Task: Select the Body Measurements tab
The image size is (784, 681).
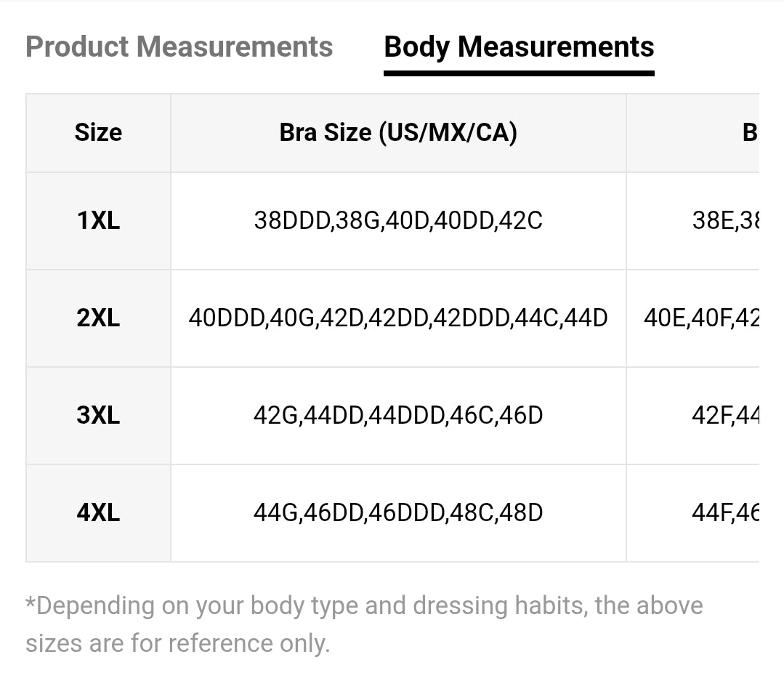Action: coord(519,47)
